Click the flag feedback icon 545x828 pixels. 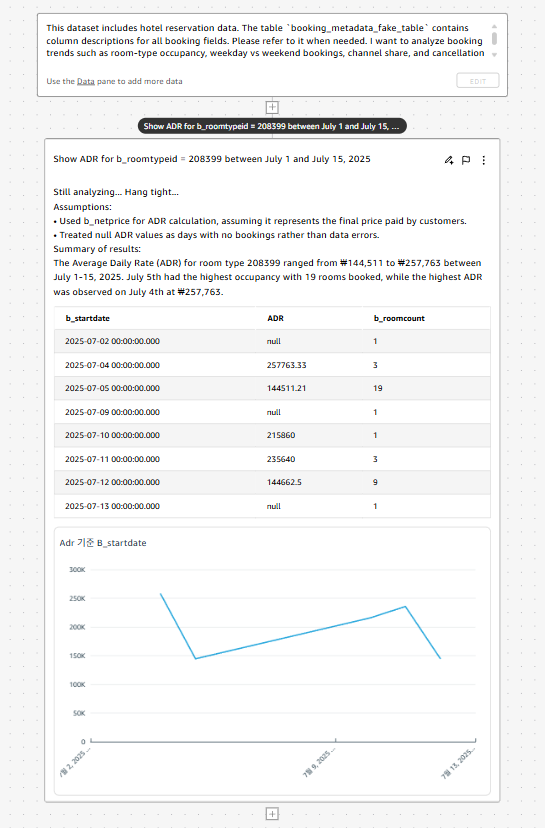pos(466,160)
